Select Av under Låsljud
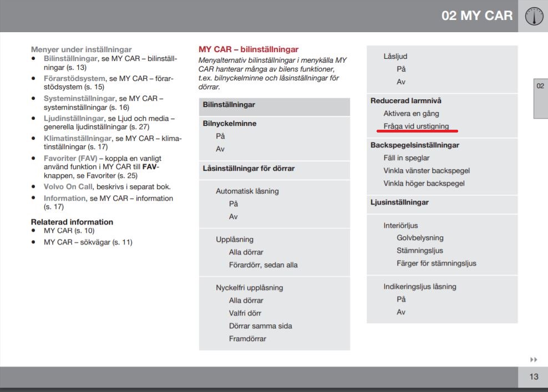 click(x=401, y=82)
